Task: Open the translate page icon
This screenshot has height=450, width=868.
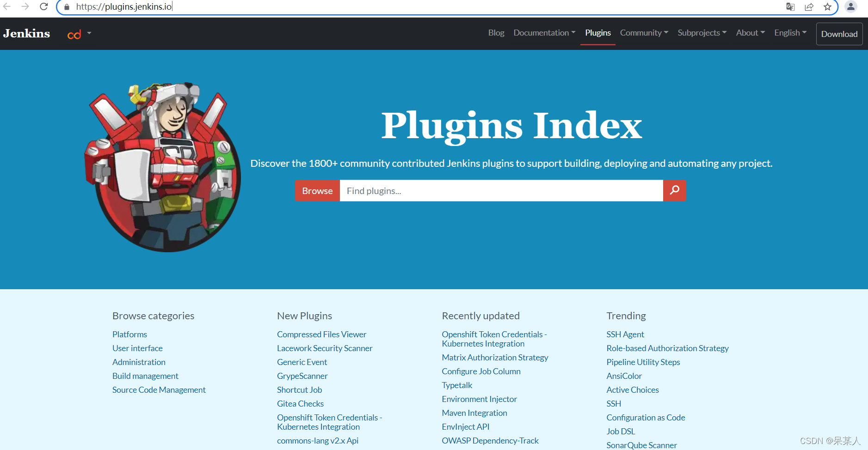Action: 790,6
